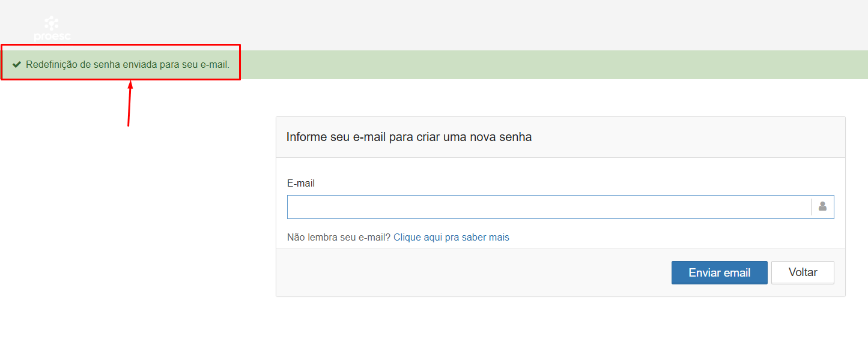Click the proesc dotted logo emblem
Viewport: 868px width, 348px height.
click(x=52, y=23)
